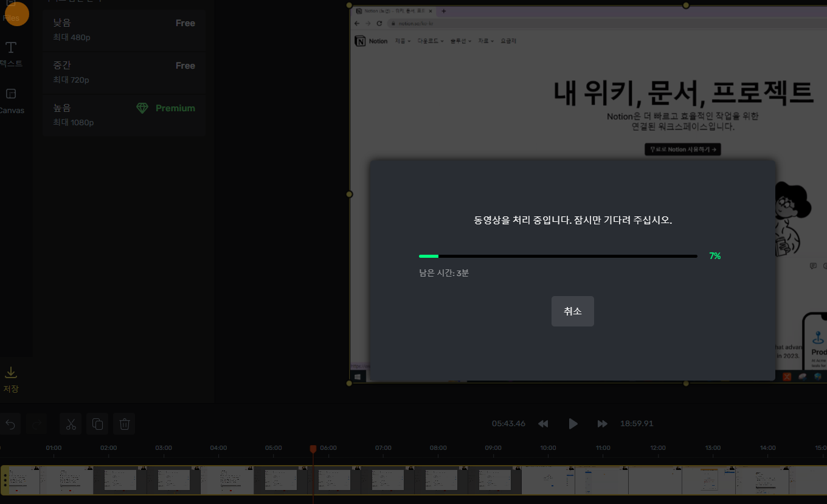Click the preview's top-left corner handle
This screenshot has width=827, height=504.
point(349,5)
